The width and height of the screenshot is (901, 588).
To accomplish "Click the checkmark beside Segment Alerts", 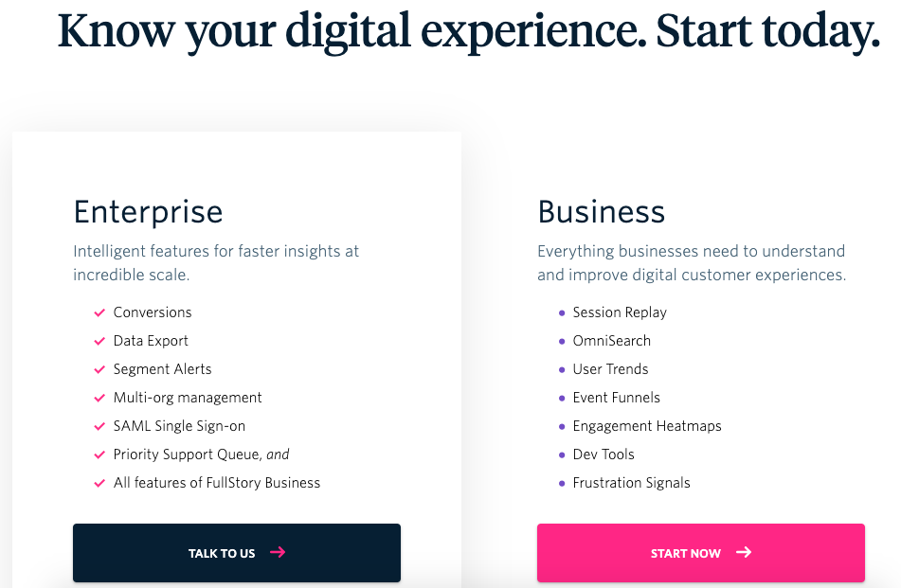I will 99,370.
